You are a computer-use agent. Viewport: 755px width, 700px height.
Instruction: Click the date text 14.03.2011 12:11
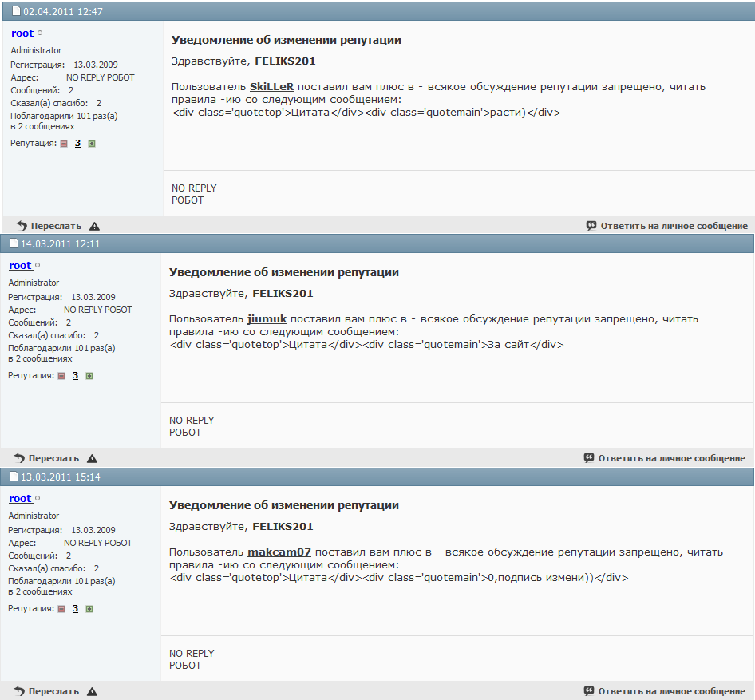tap(60, 244)
